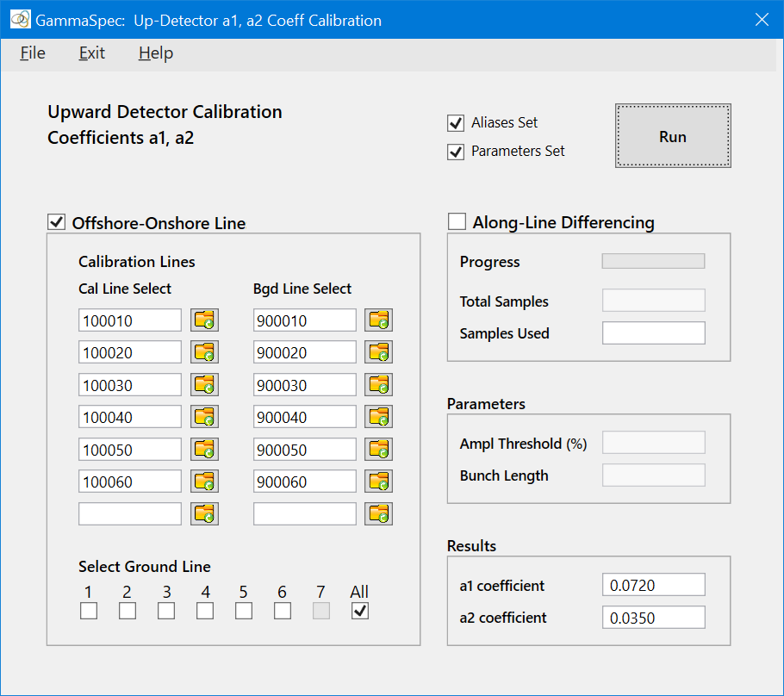
Task: Click the a1 coefficient value field
Action: [653, 586]
